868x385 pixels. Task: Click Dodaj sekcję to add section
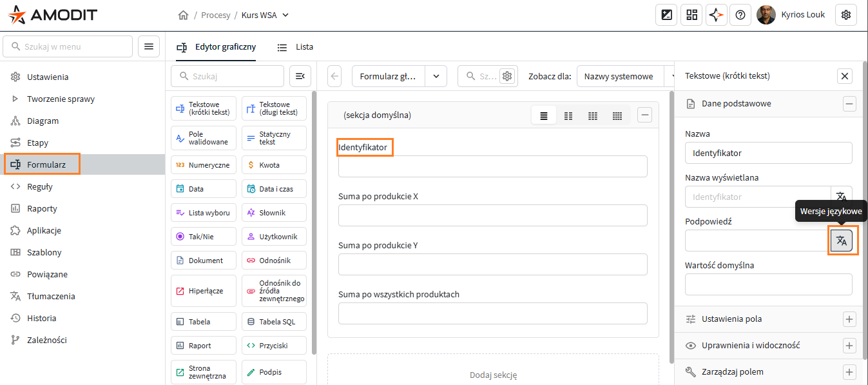[x=493, y=375]
